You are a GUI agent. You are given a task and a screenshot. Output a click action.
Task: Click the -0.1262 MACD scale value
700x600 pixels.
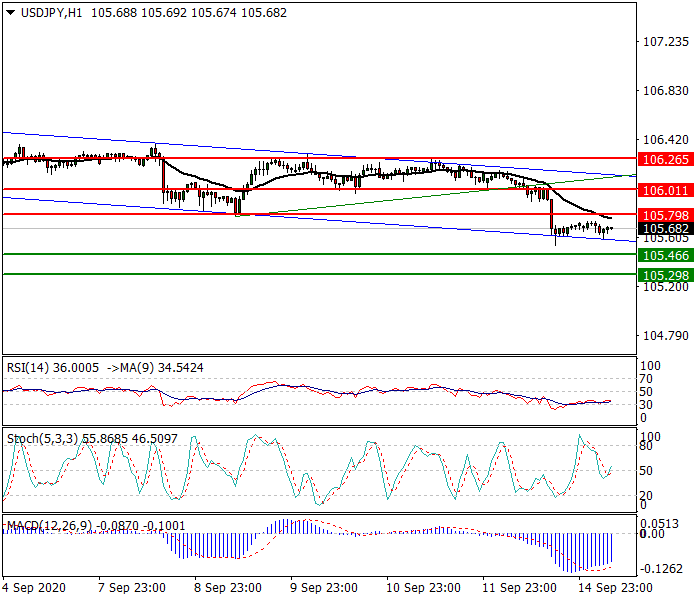662,569
